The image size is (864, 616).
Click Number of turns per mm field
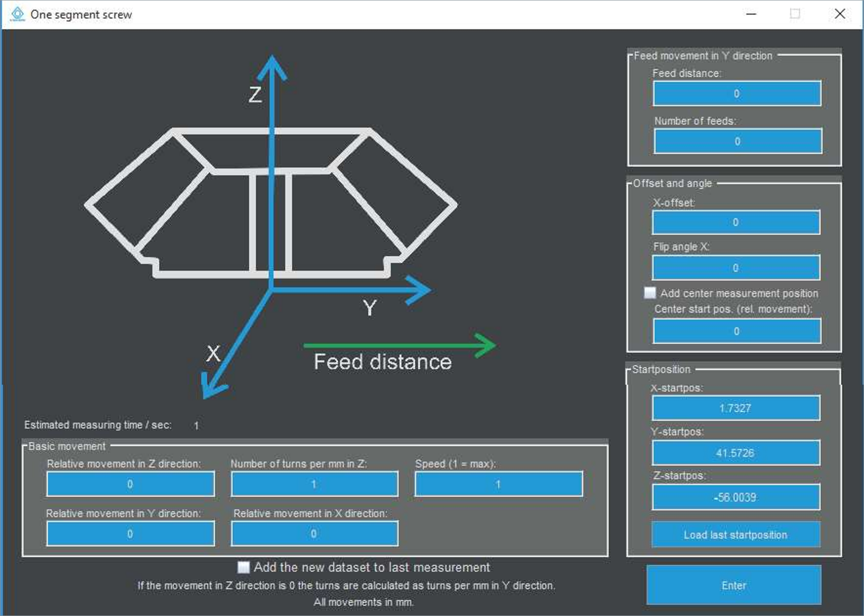(314, 484)
